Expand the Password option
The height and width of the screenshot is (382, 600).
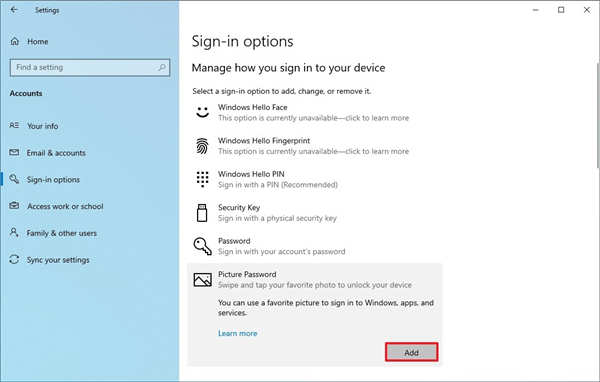(314, 246)
